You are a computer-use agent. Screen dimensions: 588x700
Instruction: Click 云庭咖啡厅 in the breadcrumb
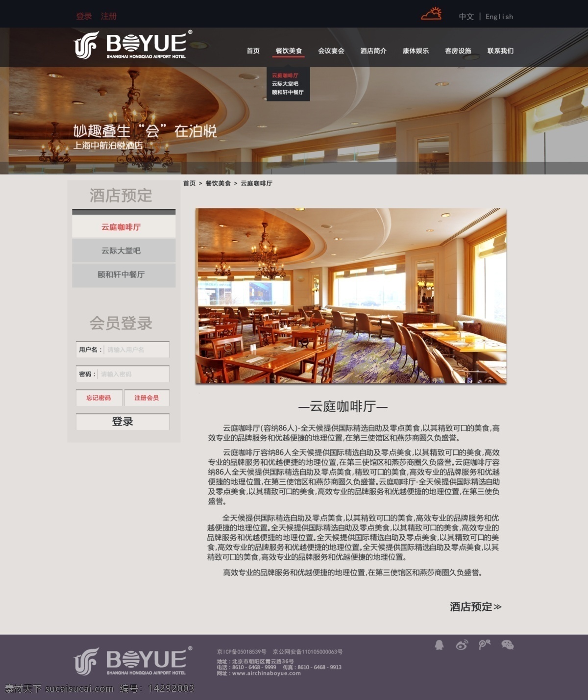pos(256,183)
